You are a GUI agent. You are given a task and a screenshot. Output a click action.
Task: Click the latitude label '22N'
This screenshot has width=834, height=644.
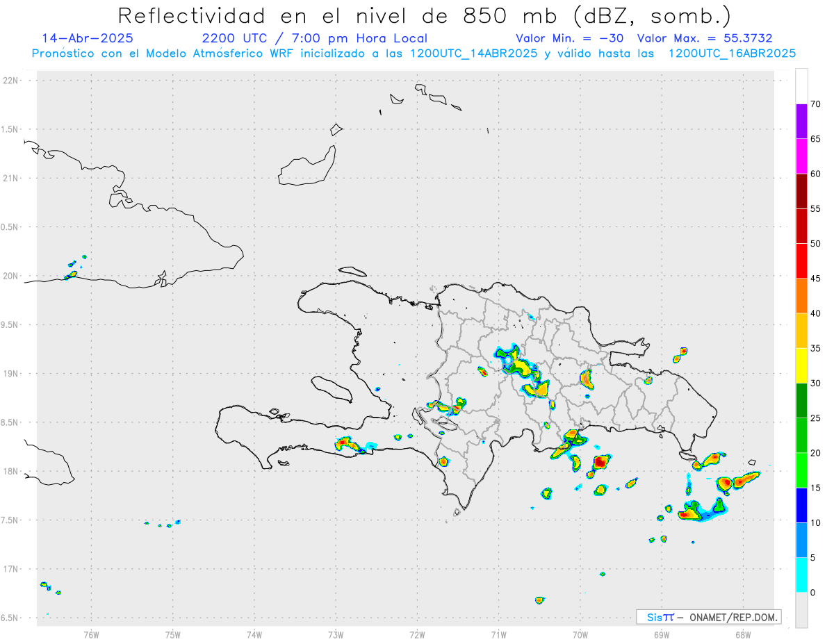10,81
